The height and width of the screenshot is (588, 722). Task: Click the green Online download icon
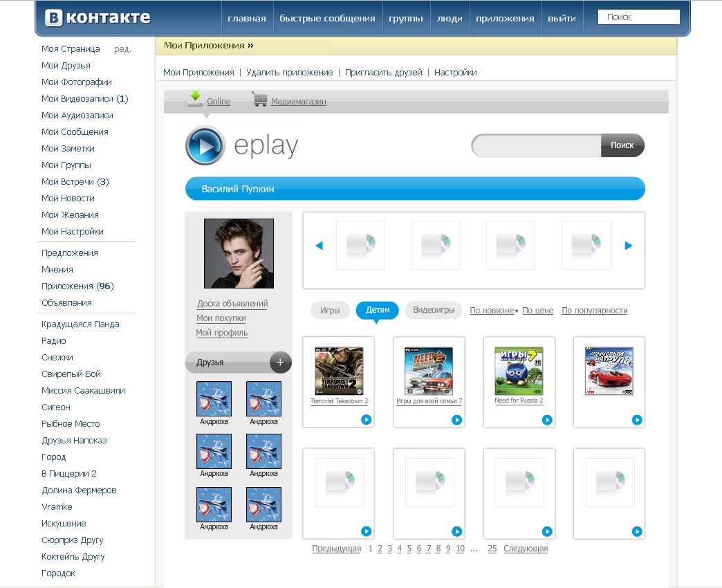pos(195,98)
